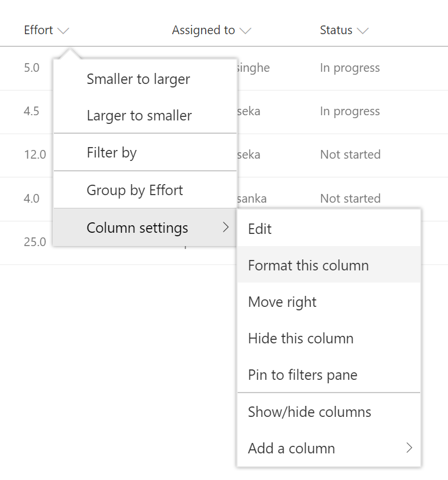Group the list by Effort
This screenshot has width=448, height=480.
coord(137,190)
